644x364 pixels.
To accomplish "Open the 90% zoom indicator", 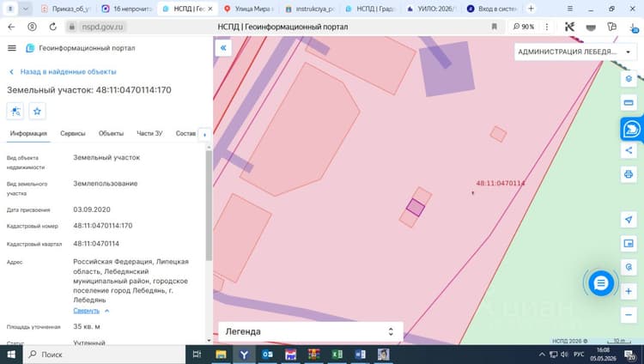I will click(524, 27).
